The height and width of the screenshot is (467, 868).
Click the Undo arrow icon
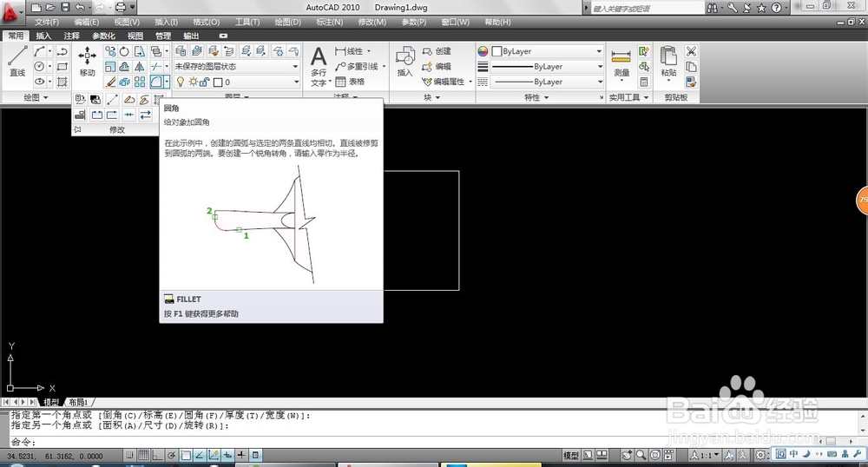(80, 7)
